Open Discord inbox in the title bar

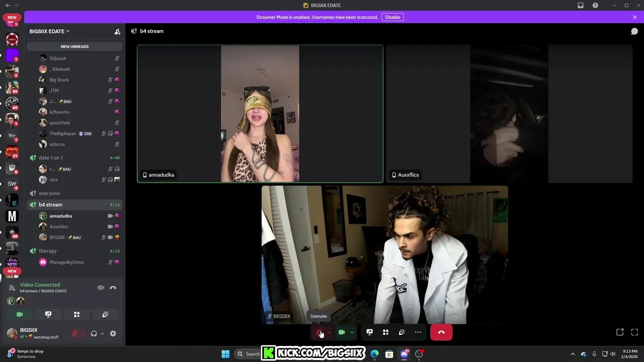click(x=581, y=6)
